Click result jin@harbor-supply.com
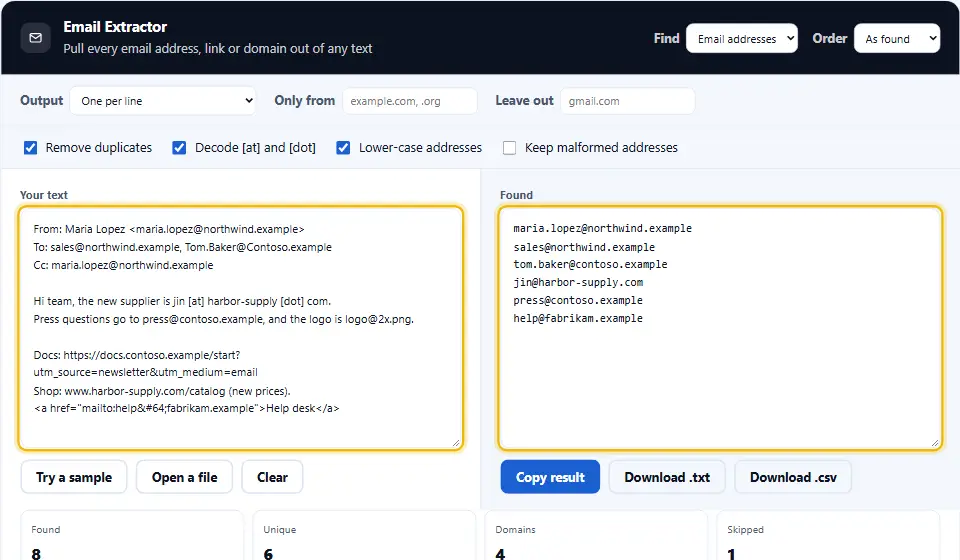 coord(578,282)
